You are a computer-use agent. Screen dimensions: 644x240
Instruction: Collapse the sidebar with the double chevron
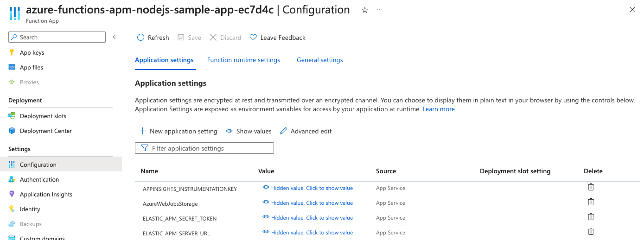tap(115, 37)
